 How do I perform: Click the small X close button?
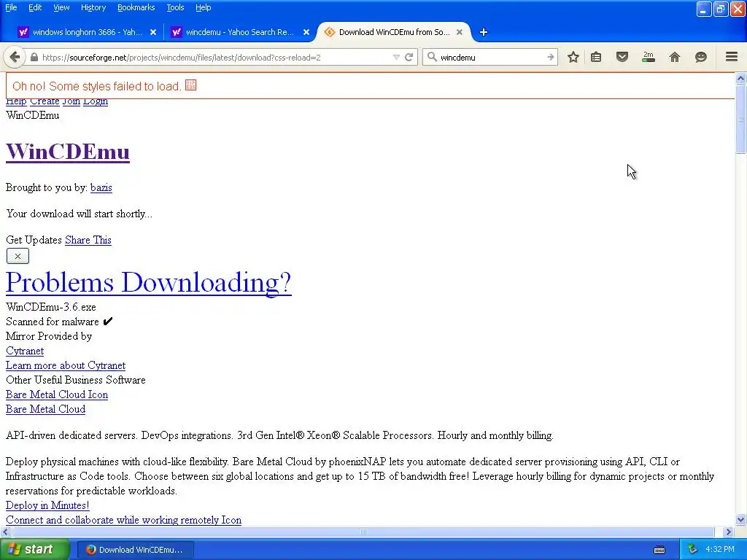click(18, 256)
